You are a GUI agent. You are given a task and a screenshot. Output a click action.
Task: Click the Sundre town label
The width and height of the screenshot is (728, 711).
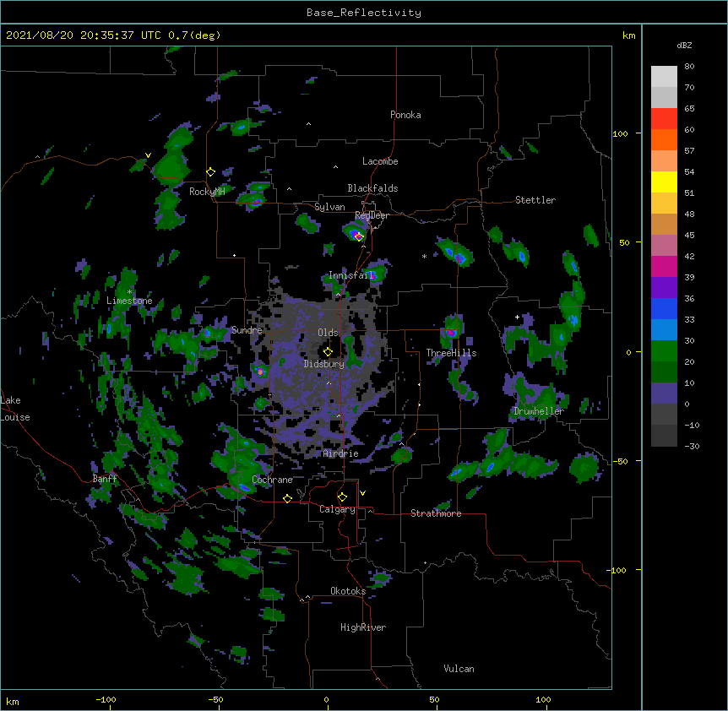(247, 330)
